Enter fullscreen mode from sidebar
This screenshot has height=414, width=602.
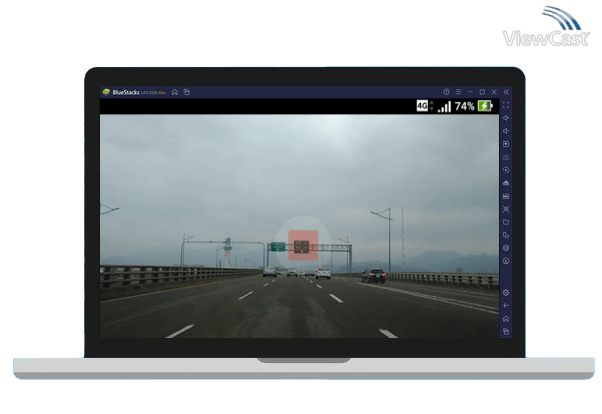click(x=506, y=105)
